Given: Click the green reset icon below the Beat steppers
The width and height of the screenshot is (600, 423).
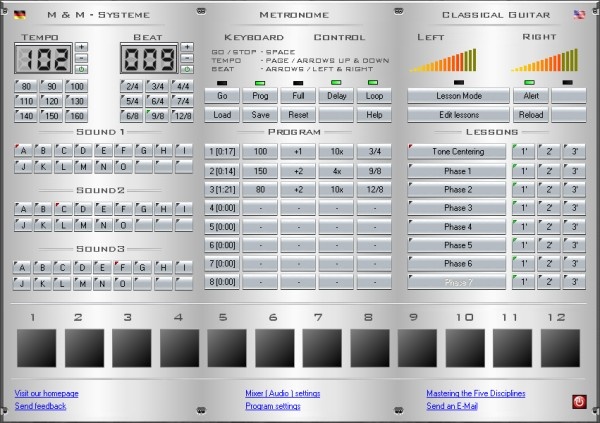Looking at the screenshot, I should point(186,69).
